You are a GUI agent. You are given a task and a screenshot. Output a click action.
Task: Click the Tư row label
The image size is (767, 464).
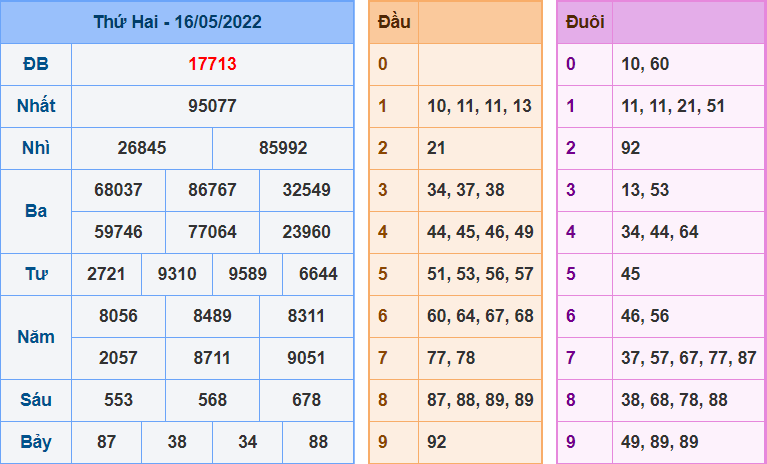coord(36,274)
